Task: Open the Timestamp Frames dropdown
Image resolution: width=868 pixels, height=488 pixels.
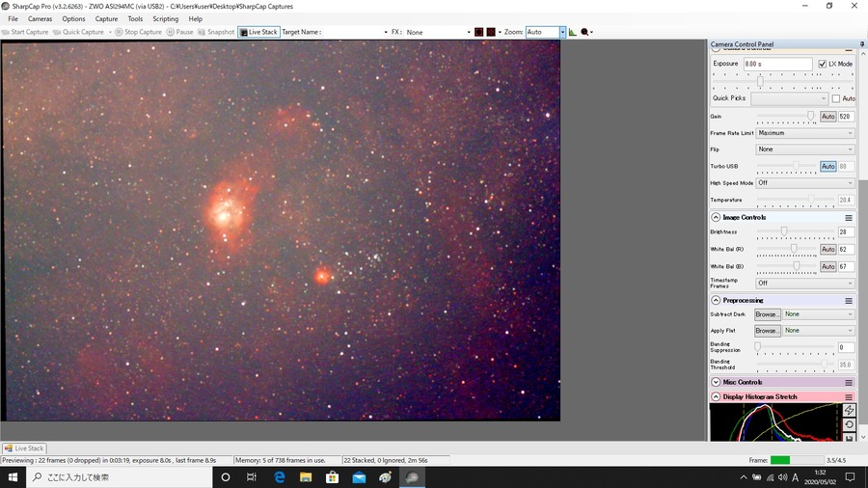Action: (805, 283)
